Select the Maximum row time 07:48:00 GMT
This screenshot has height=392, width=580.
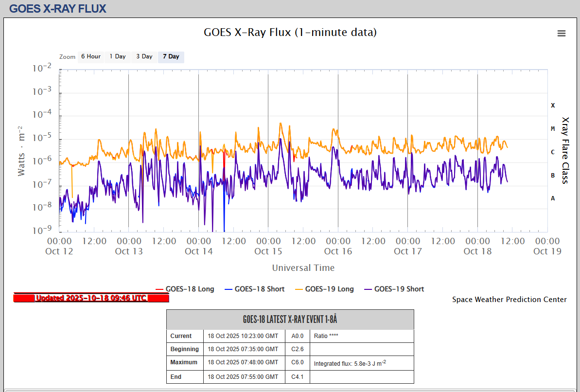[243, 362]
